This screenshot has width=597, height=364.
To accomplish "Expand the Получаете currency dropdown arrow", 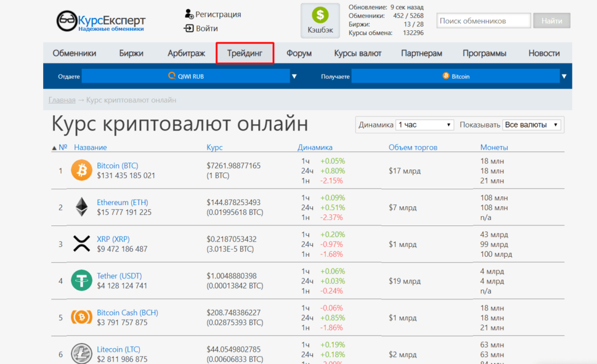I will tap(564, 76).
